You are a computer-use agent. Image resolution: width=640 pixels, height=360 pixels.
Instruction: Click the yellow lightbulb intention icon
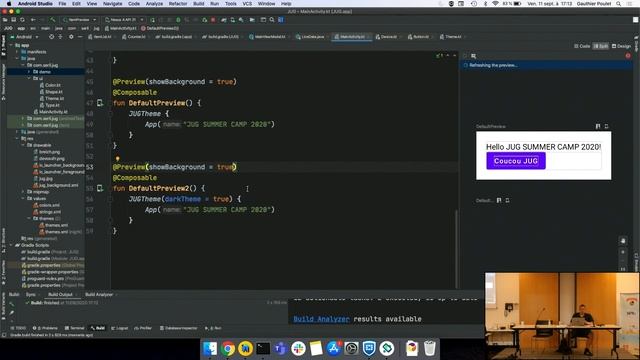118,159
